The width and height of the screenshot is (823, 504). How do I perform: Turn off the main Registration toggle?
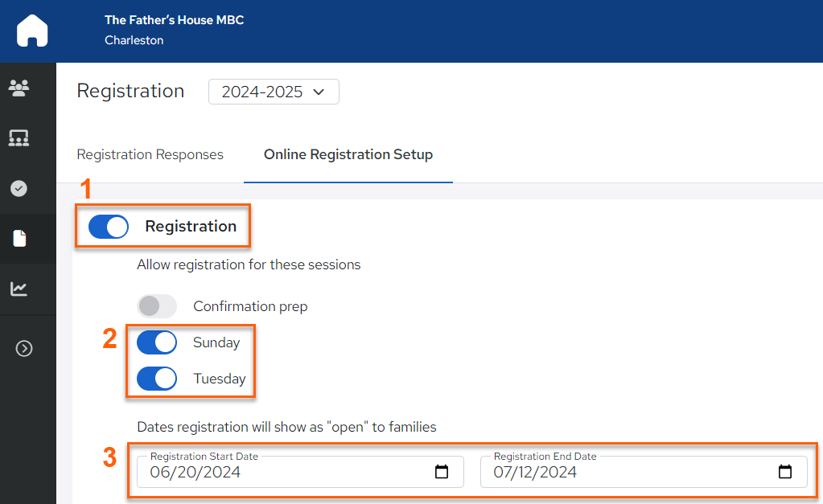[x=109, y=227]
